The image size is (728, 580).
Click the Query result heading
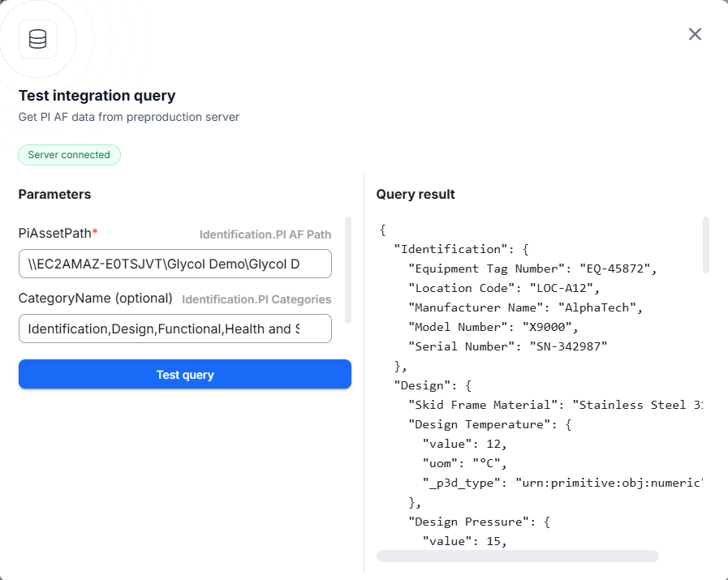(416, 195)
